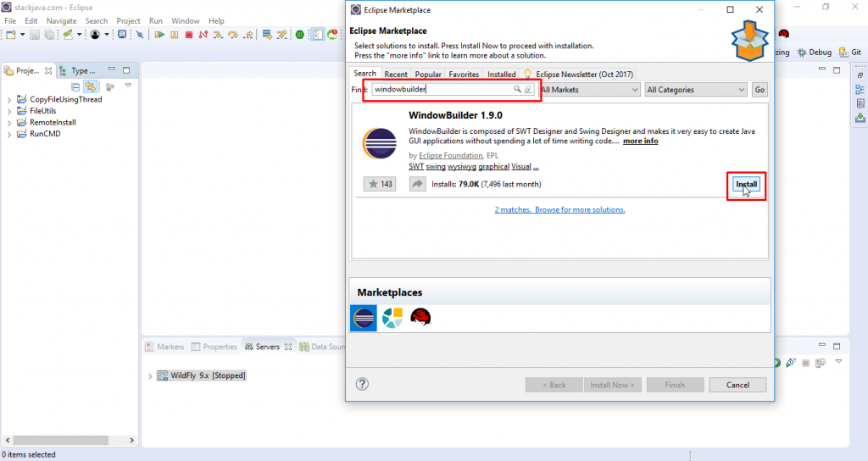Click the share arrow icon for WindowBuilder
The width and height of the screenshot is (868, 461).
pos(417,184)
